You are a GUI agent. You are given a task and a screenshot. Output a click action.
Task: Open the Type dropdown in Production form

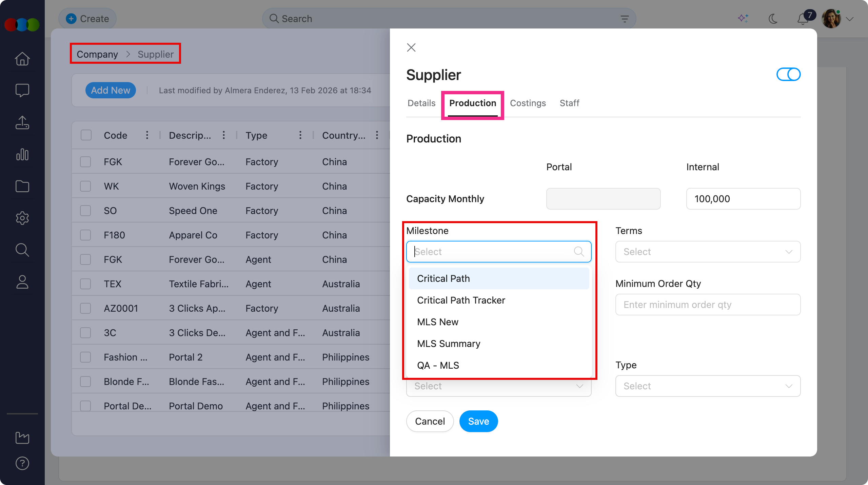tap(708, 386)
